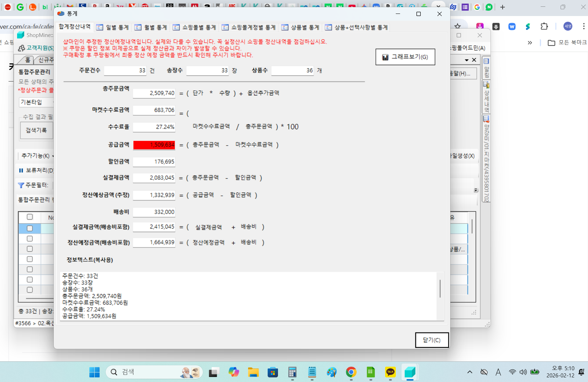Open browser extensions puzzle icon
Screen dimensions: 588x382
pyautogui.click(x=544, y=26)
